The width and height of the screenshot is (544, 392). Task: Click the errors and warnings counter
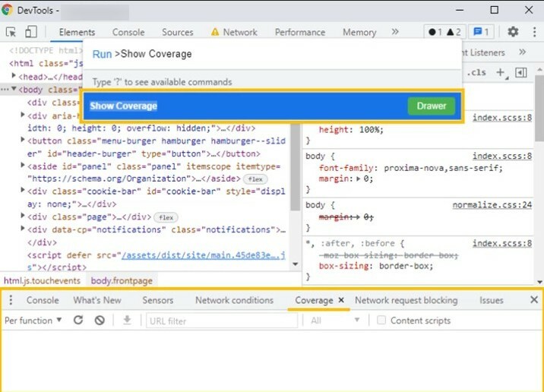[444, 32]
